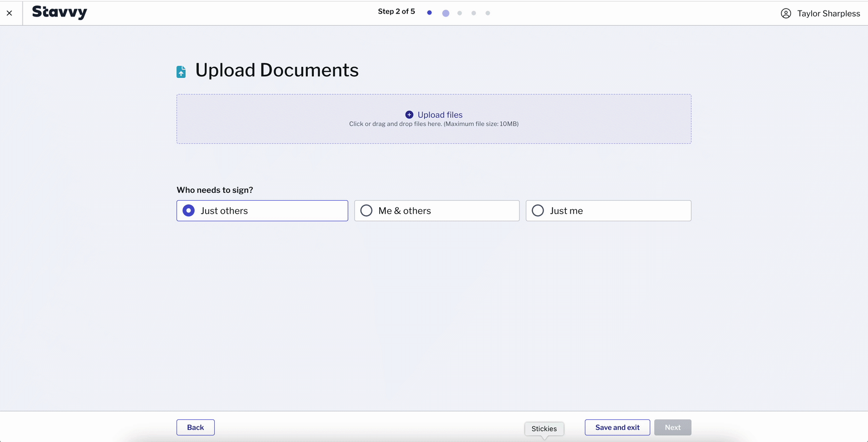Click the Stickies dock tooltip
The width and height of the screenshot is (868, 442).
coord(544,429)
